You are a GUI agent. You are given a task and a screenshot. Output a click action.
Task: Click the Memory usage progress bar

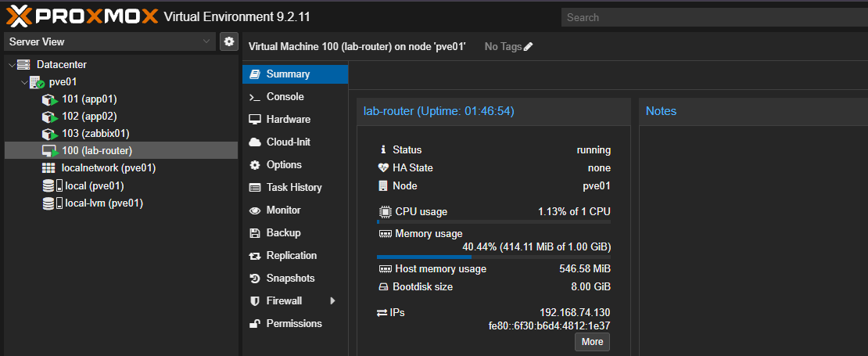[493, 257]
